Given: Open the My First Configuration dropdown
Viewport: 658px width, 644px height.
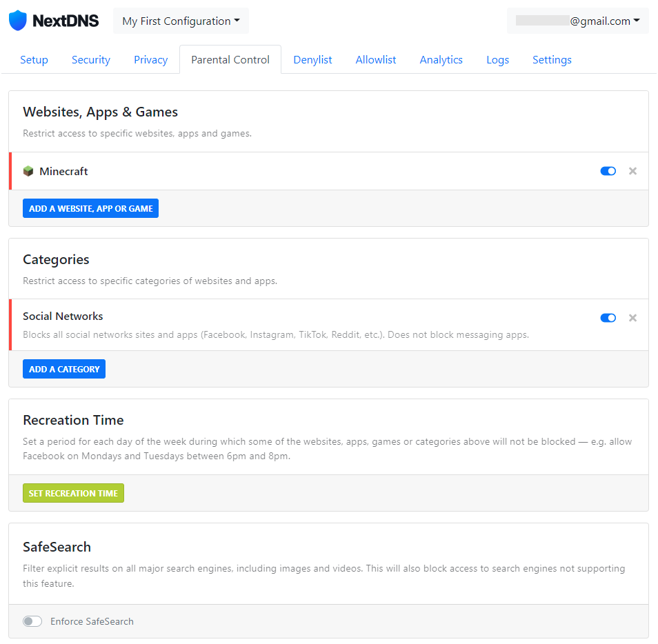Looking at the screenshot, I should pos(181,21).
